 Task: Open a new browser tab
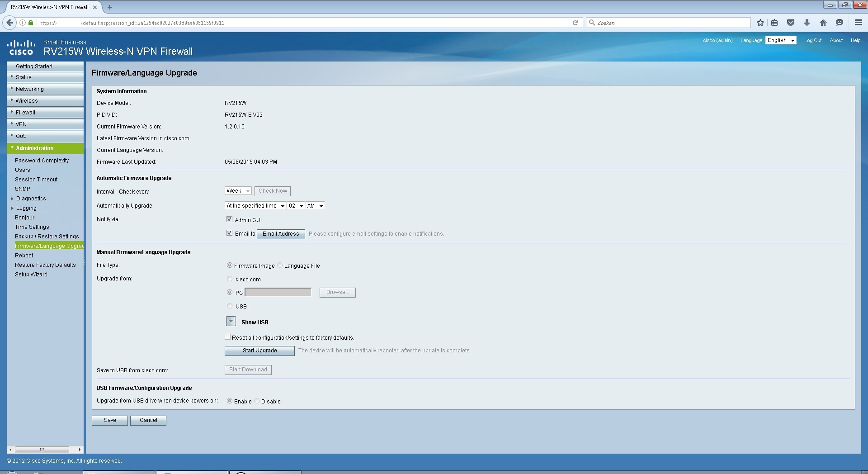tap(110, 7)
